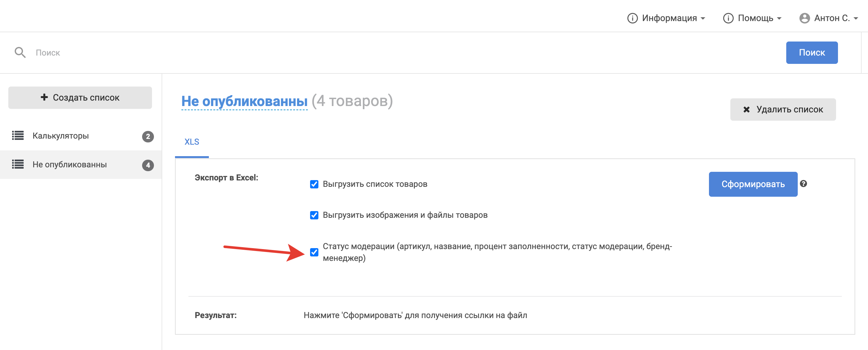
Task: Expand the Информация dropdown menu
Action: pos(666,18)
